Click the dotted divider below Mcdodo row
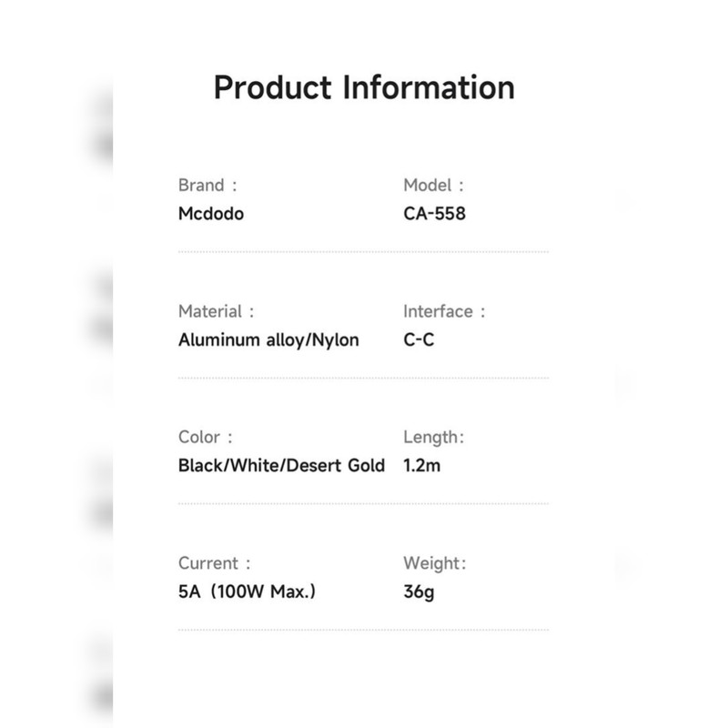Image resolution: width=728 pixels, height=728 pixels. click(x=364, y=251)
